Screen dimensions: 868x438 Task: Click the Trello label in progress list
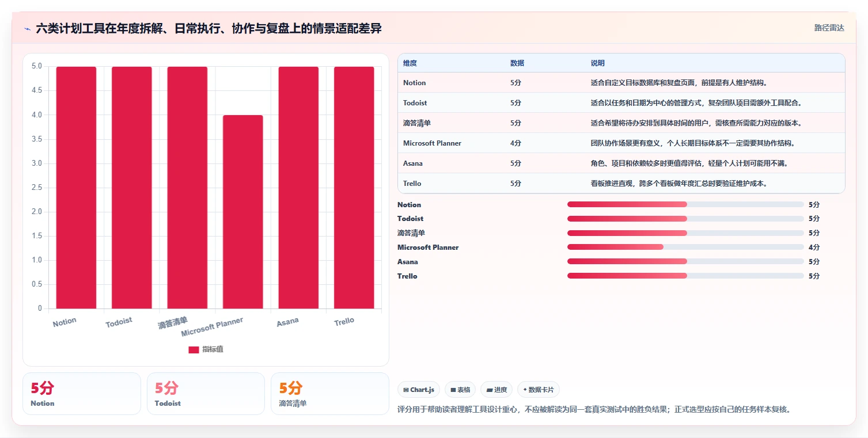point(407,276)
